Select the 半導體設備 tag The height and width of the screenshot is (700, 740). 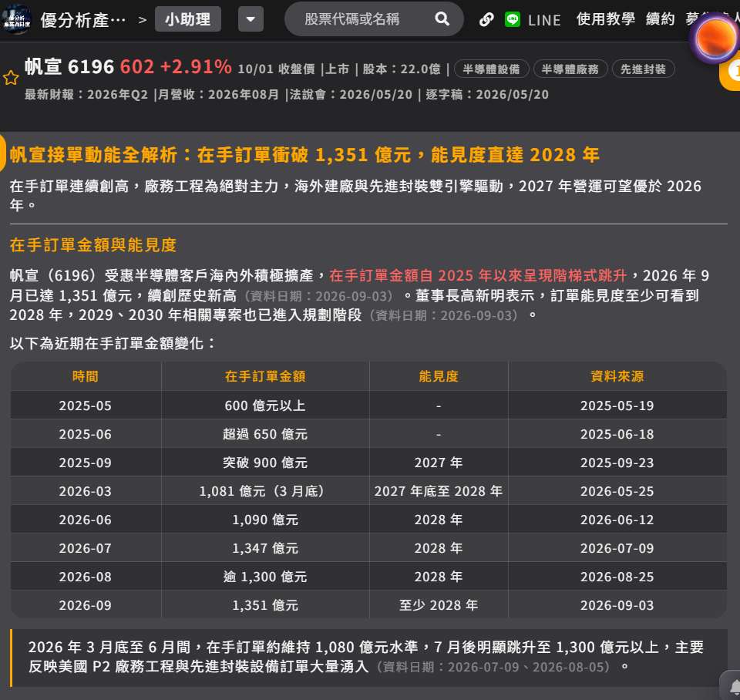click(x=491, y=69)
